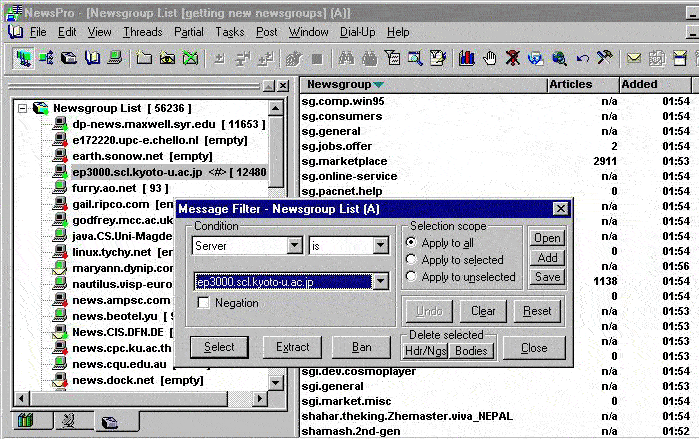The width and height of the screenshot is (699, 439).
Task: Click the tree pane vertical scroll-down arrow
Action: tap(276, 382)
